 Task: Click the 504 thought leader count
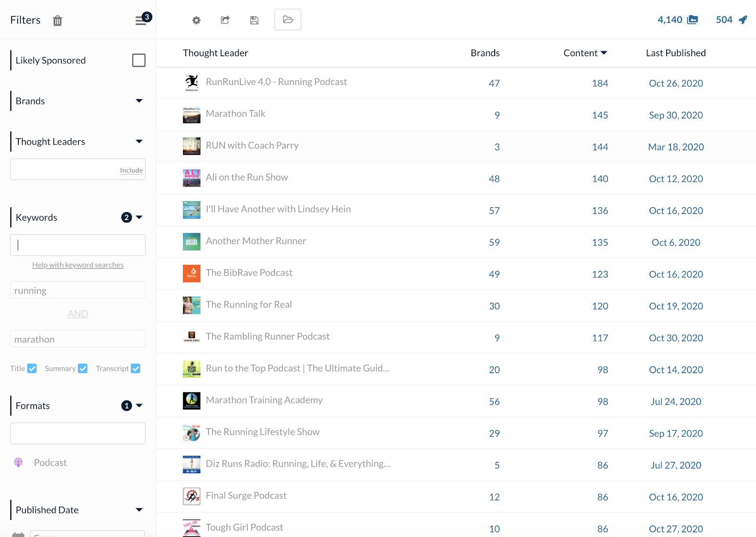[x=724, y=19]
